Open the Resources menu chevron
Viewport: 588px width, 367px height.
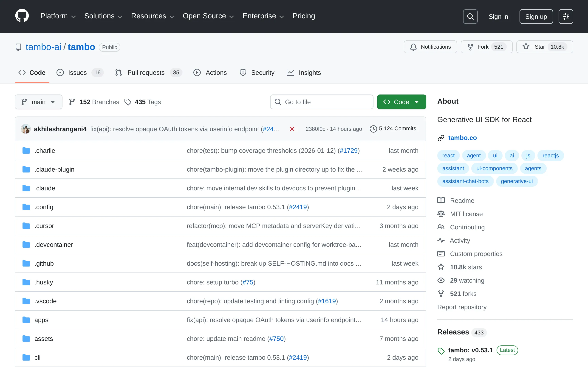coord(172,17)
